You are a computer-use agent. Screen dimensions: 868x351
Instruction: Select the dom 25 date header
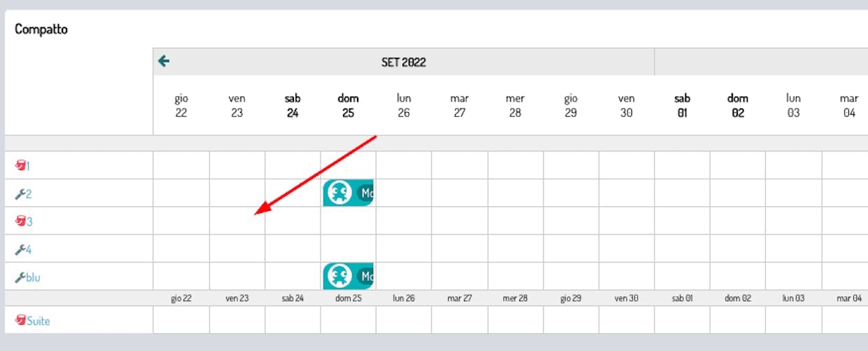(348, 105)
